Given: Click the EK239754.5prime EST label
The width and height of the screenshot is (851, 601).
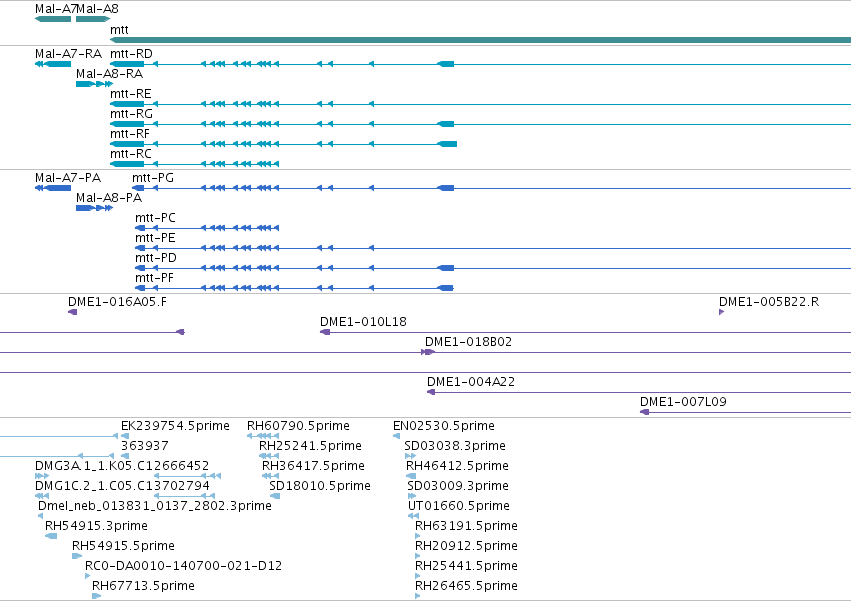Looking at the screenshot, I should tap(175, 426).
